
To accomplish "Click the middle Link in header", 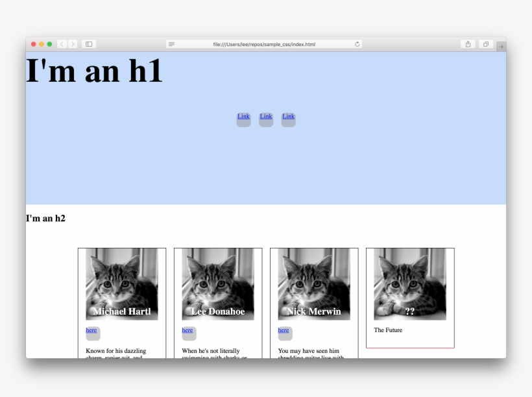I will (x=266, y=117).
